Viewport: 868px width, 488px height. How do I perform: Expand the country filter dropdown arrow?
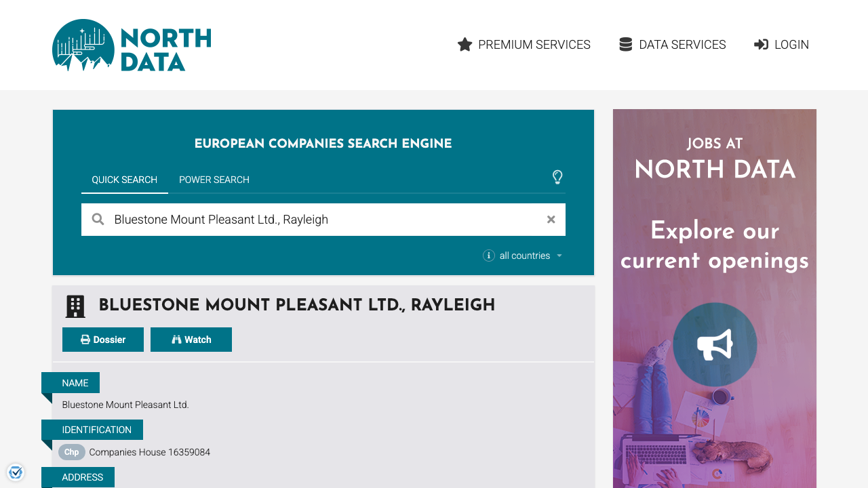(x=559, y=256)
